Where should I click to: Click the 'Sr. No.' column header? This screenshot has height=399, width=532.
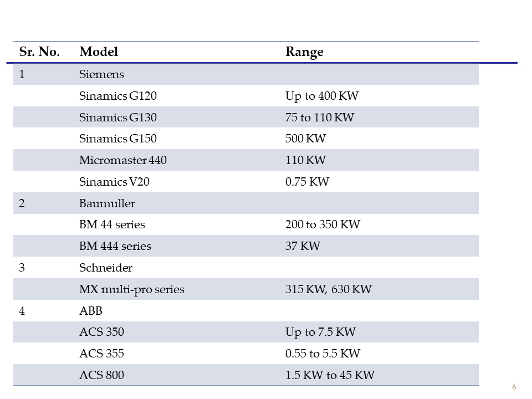pos(39,52)
